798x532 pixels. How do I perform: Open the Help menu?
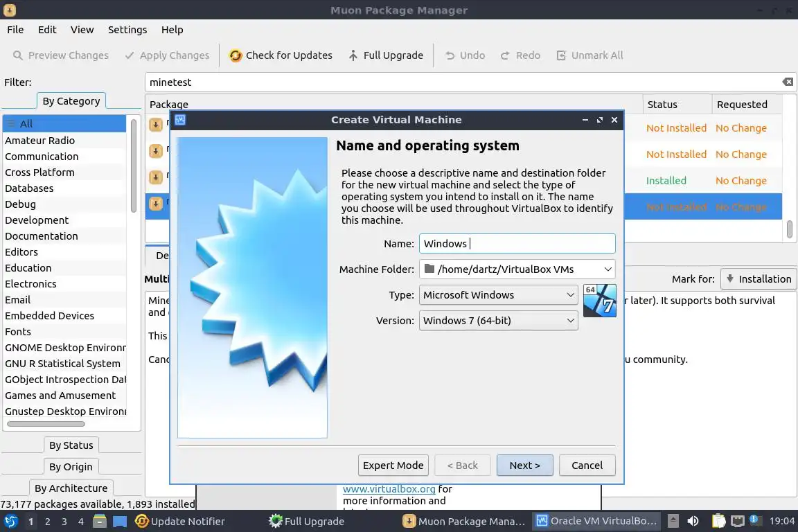(x=172, y=30)
